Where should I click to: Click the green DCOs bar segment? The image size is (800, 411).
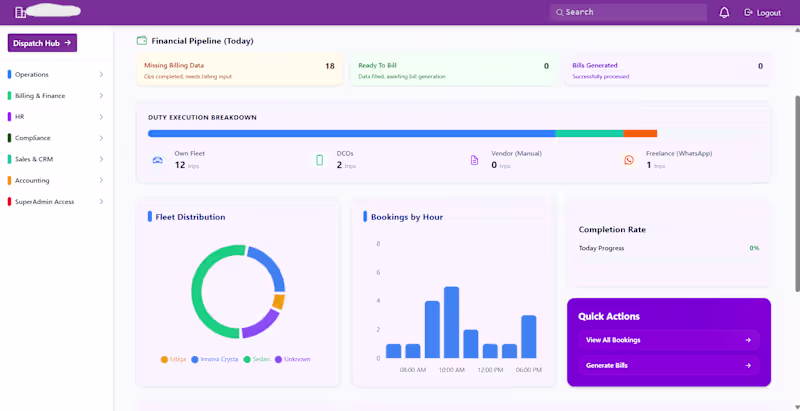click(589, 134)
